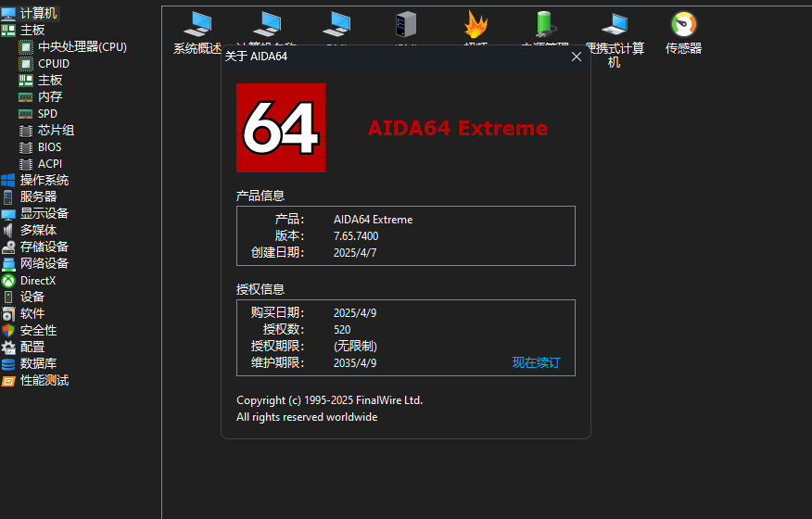Viewport: 812px width, 519px height.
Task: Click the 现在续订 renew link
Action: [x=536, y=362]
